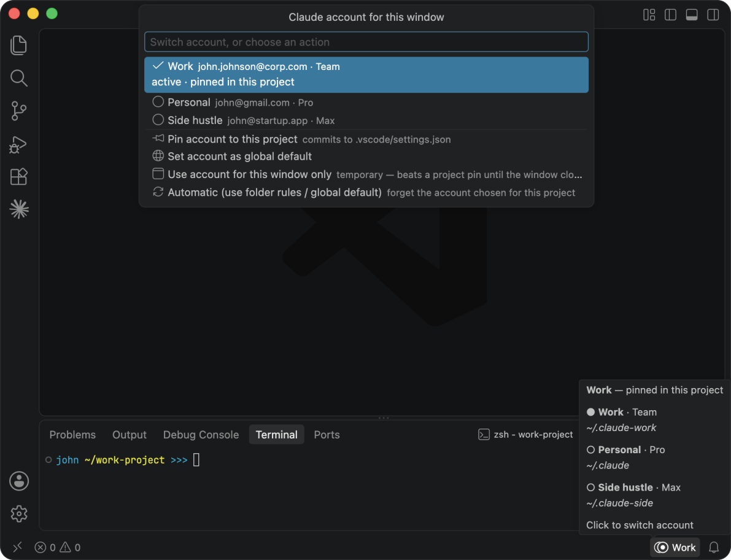Click the zsh terminal icon
731x560 pixels.
click(484, 435)
